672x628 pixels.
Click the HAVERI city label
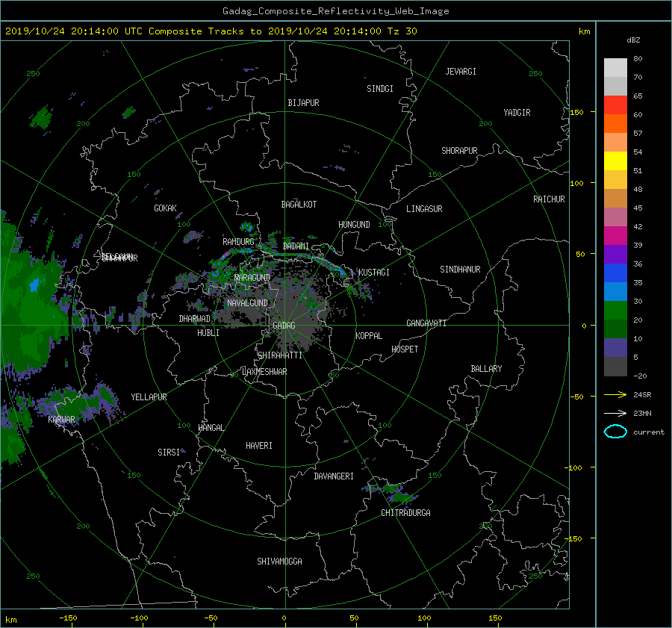coord(259,446)
